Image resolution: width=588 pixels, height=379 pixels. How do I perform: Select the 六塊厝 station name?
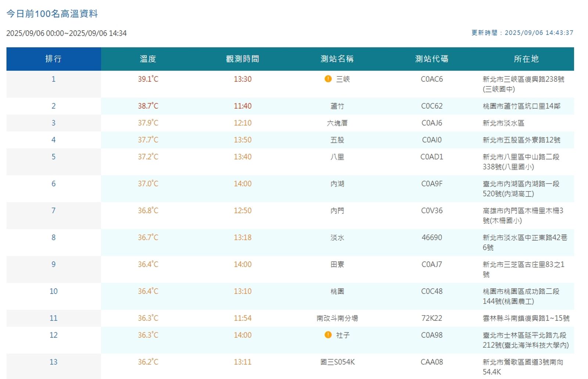337,123
